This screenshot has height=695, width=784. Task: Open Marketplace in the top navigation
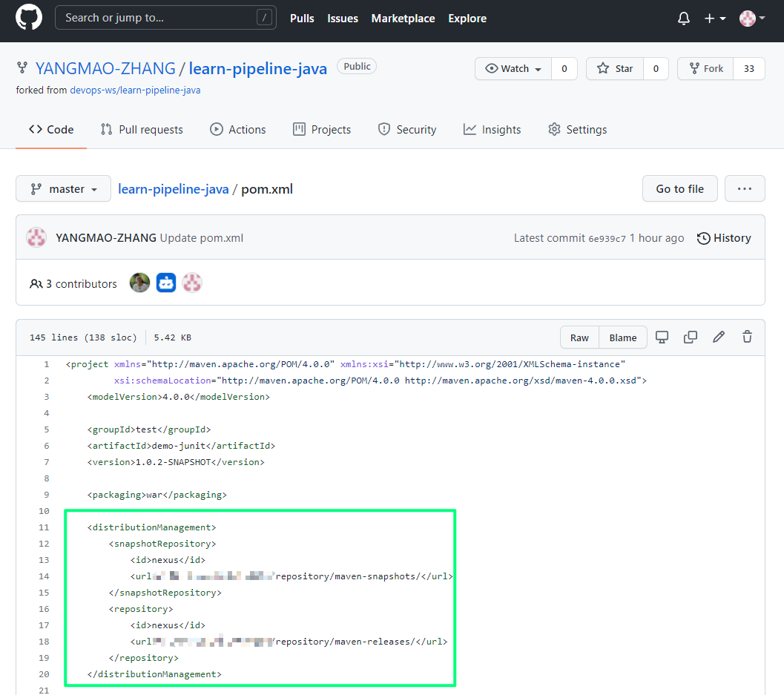(403, 19)
